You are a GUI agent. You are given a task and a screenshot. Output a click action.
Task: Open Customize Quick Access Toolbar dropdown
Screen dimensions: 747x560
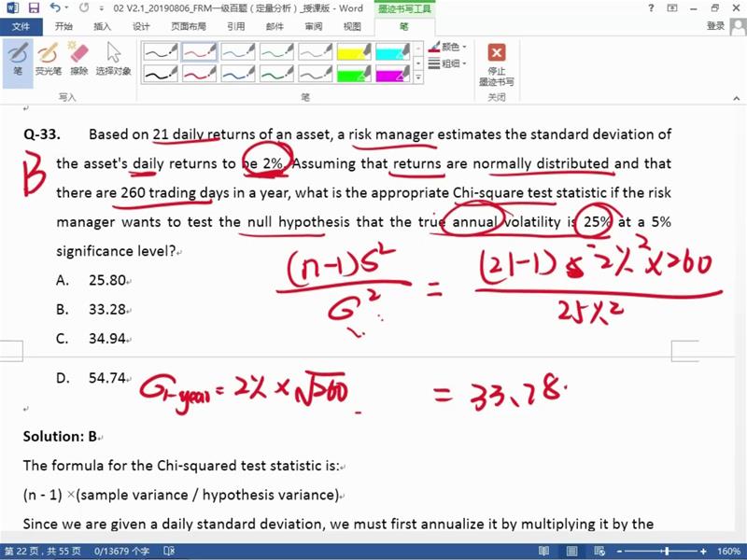tap(101, 8)
